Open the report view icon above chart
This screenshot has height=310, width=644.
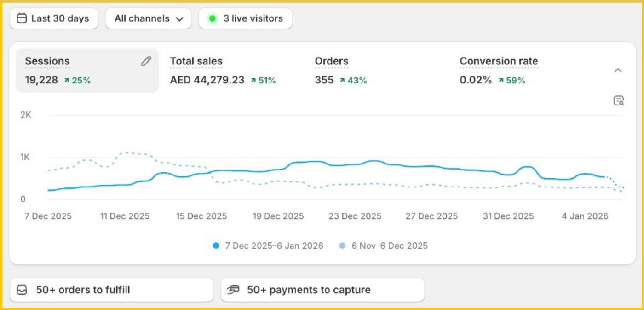pyautogui.click(x=619, y=101)
